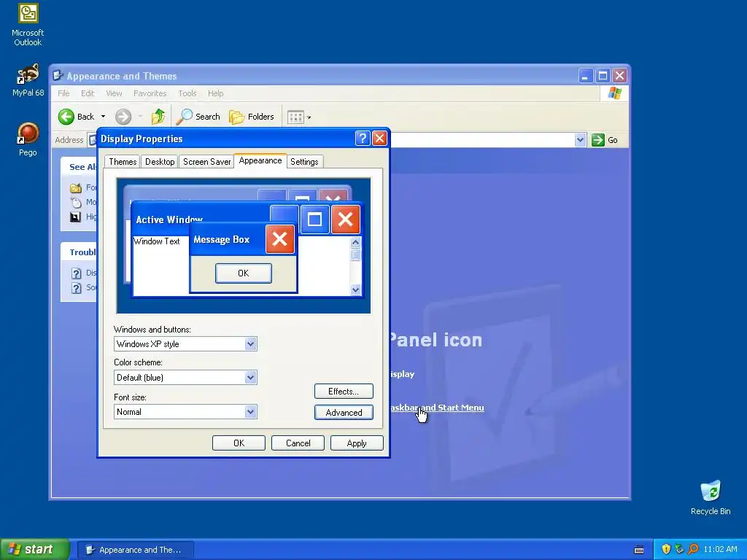Switch to the Themes tab
Image resolution: width=747 pixels, height=560 pixels.
coord(123,162)
